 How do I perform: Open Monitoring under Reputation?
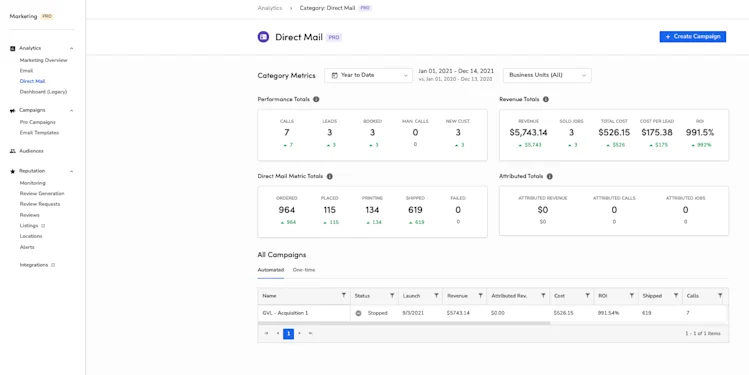(x=32, y=183)
